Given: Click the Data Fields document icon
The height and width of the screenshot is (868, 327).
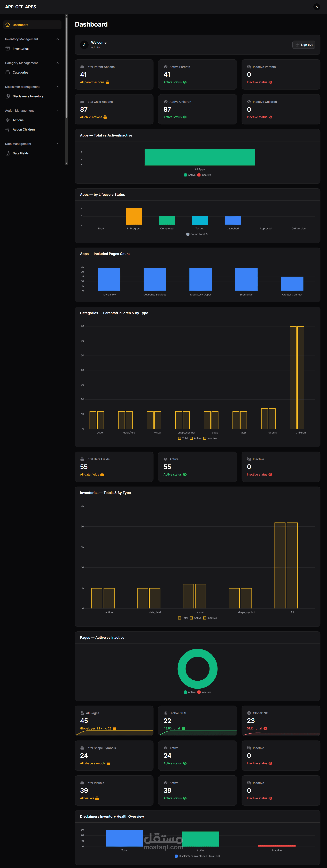Looking at the screenshot, I should click(x=7, y=153).
